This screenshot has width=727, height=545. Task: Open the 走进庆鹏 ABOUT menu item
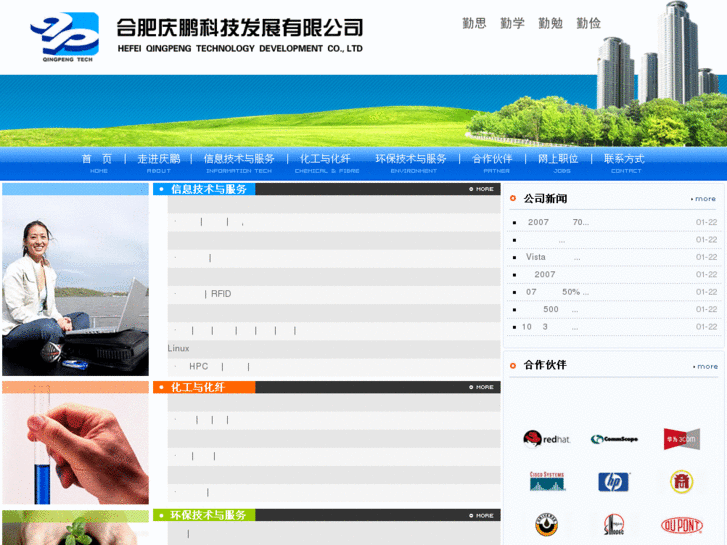click(159, 163)
